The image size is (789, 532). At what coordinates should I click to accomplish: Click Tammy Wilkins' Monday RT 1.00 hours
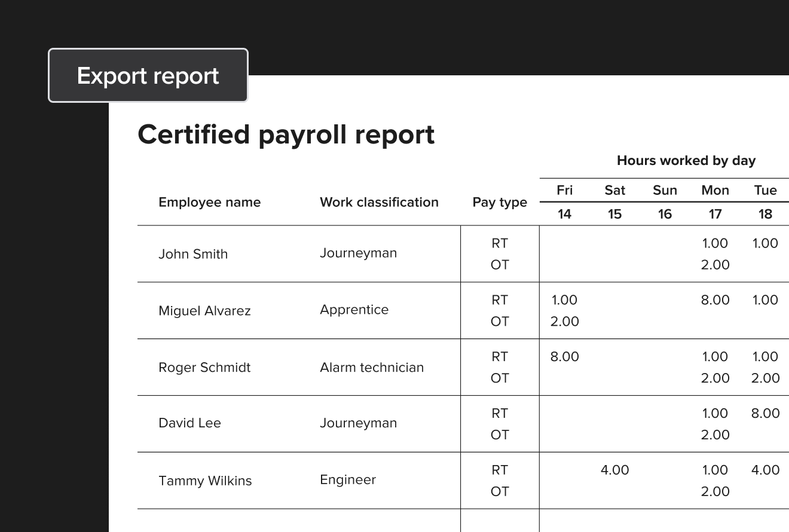coord(715,470)
